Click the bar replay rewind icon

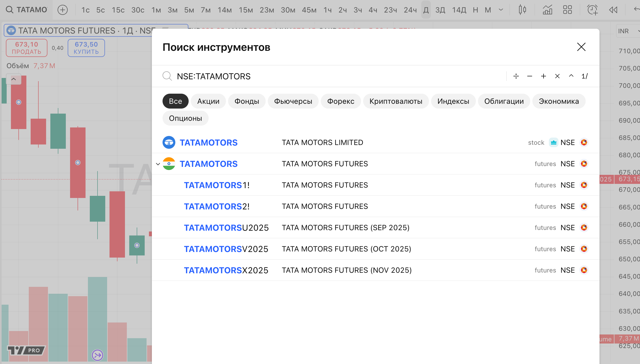(x=613, y=10)
